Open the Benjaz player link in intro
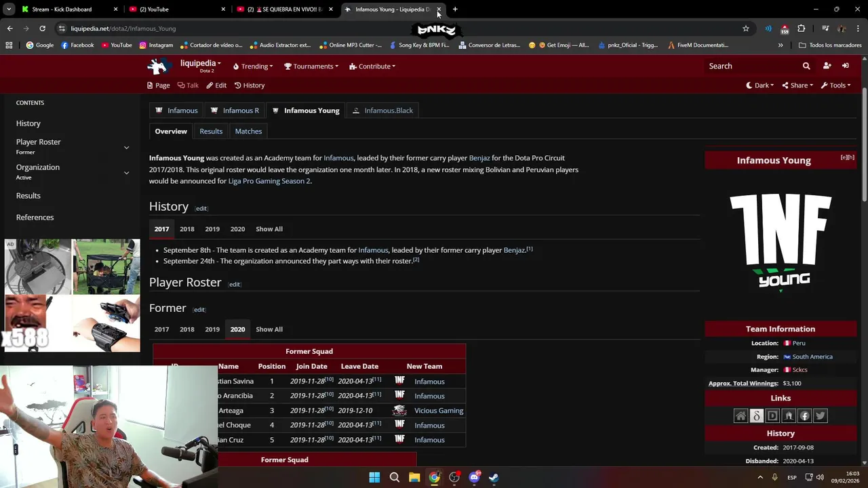 (479, 158)
